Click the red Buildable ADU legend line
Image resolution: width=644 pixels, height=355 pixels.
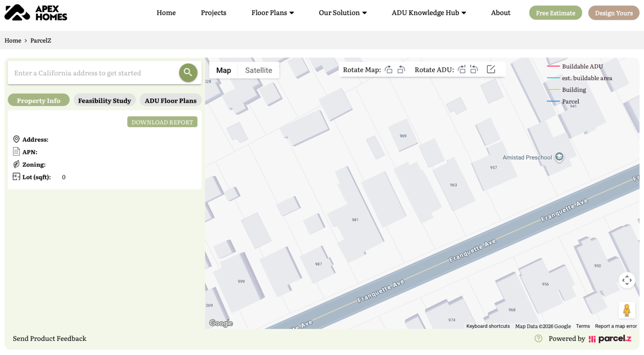(x=553, y=66)
